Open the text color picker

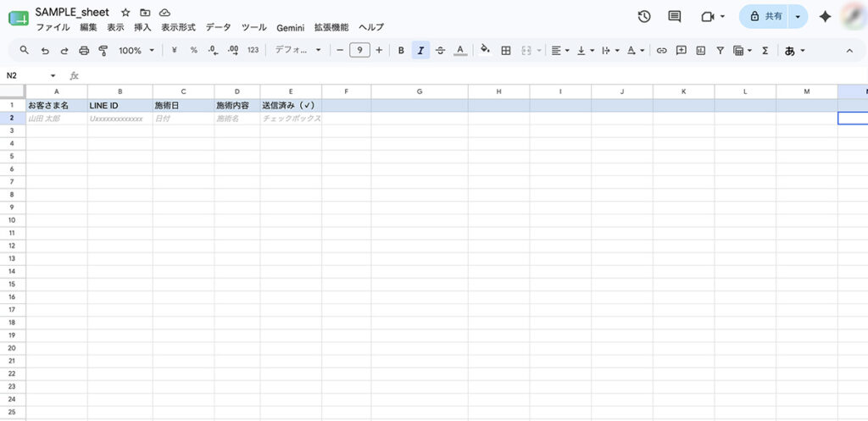(460, 50)
